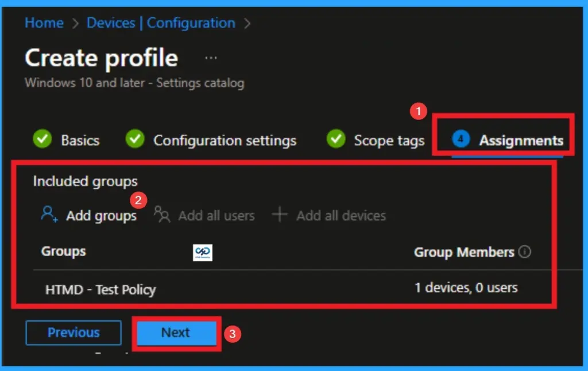Click the Next button
588x371 pixels.
(x=175, y=332)
